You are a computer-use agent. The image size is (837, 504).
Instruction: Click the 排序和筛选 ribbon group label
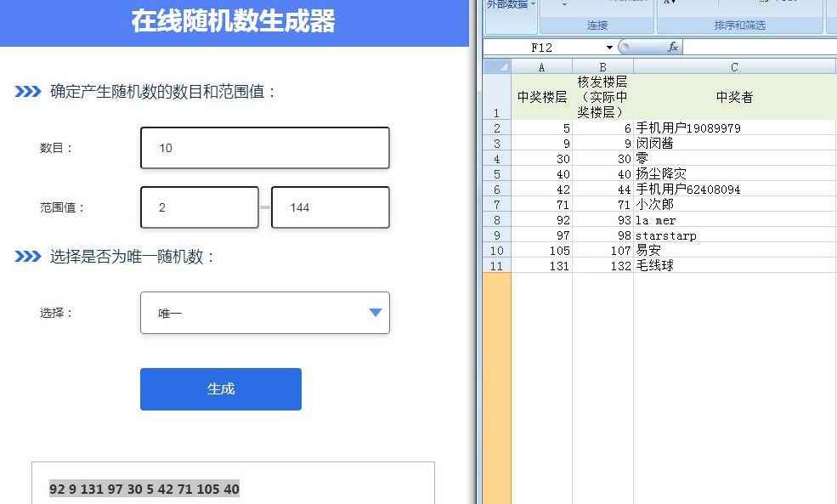click(x=740, y=25)
